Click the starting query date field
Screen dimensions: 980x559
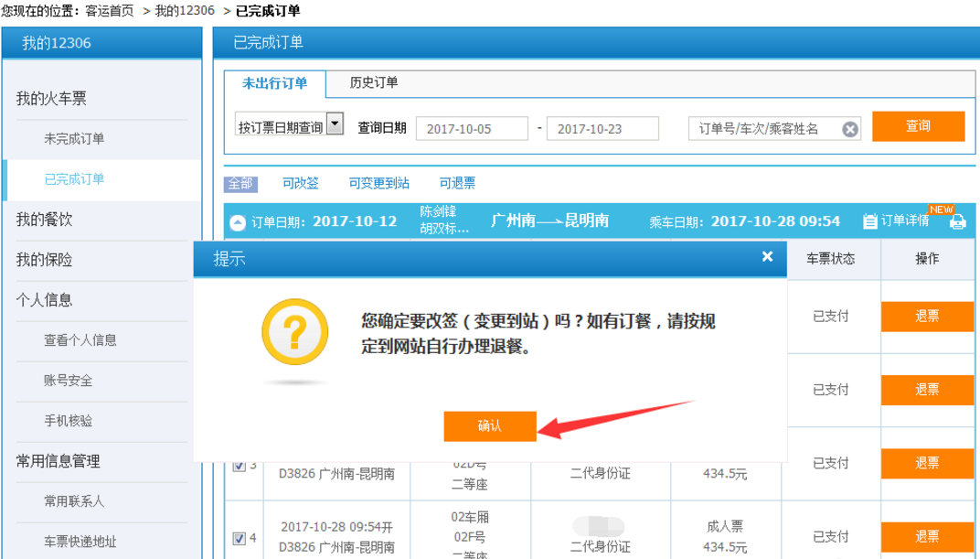click(472, 127)
